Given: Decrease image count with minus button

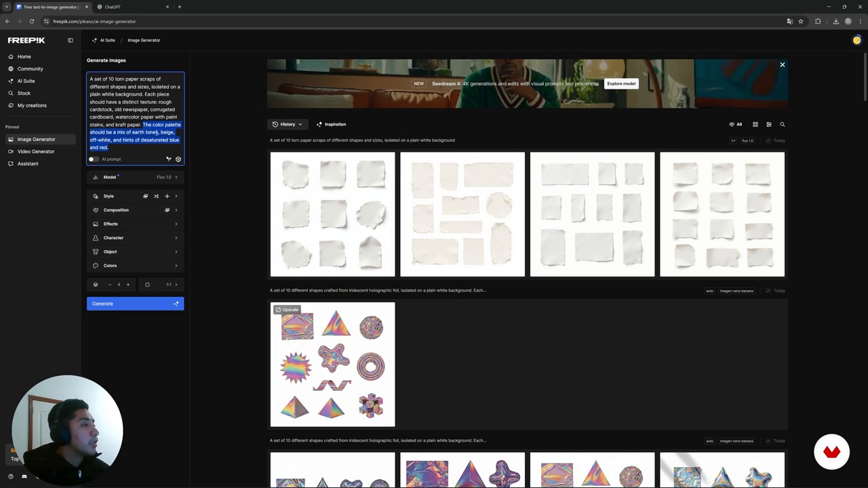Looking at the screenshot, I should (x=109, y=285).
